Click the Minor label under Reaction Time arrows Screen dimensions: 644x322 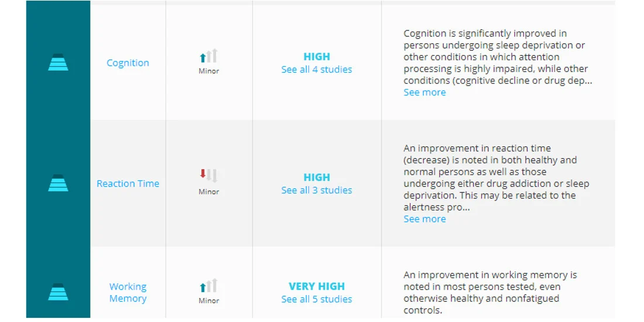coord(208,192)
